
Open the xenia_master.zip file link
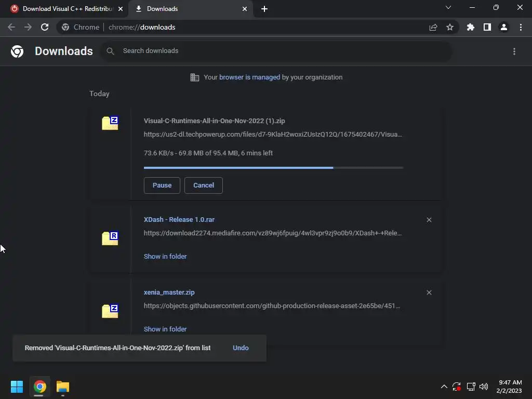click(x=169, y=292)
